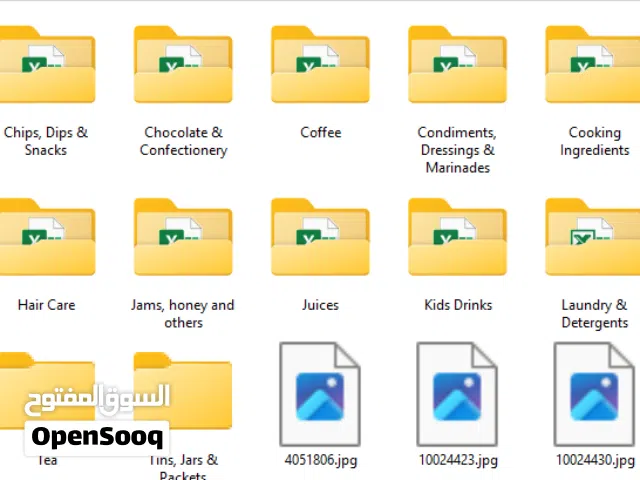Screen dimensions: 640x480
Task: Click the Coffee folder name label
Action: 320,133
